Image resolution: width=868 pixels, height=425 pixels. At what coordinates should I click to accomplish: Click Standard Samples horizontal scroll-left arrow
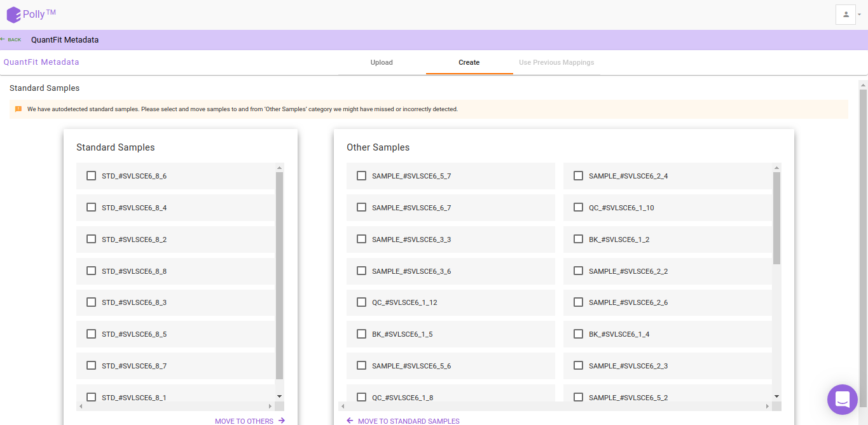tap(81, 406)
